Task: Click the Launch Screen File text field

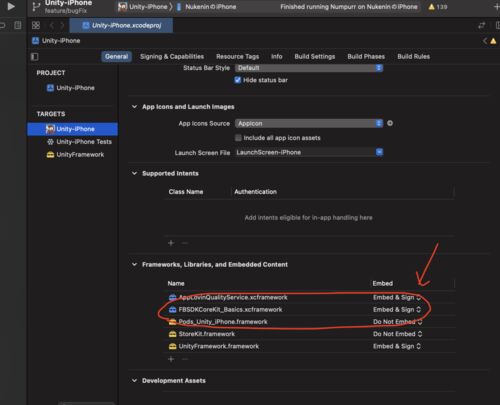Action: 305,152
